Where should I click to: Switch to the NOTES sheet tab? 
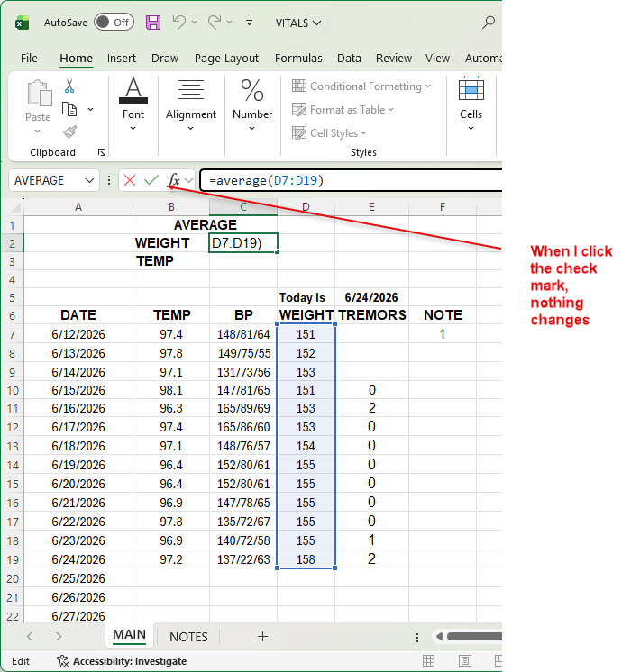click(188, 637)
